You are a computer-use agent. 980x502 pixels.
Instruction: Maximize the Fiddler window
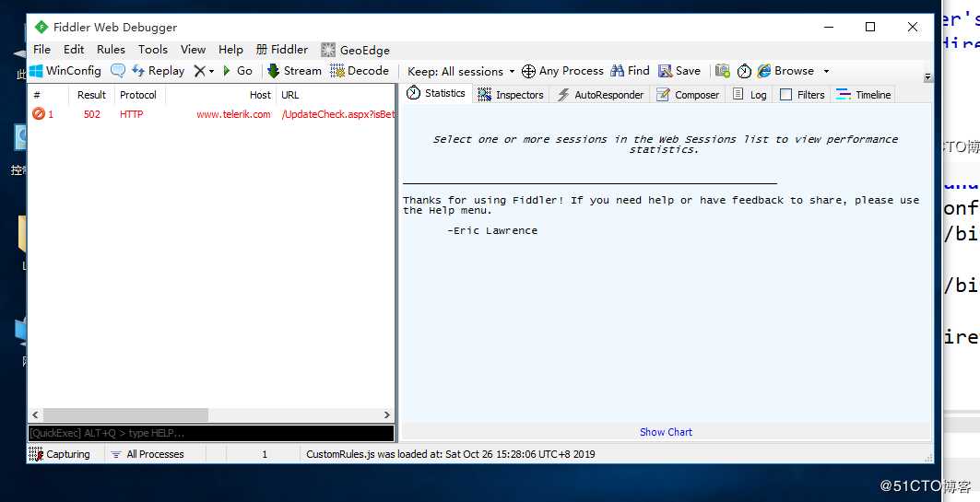870,27
